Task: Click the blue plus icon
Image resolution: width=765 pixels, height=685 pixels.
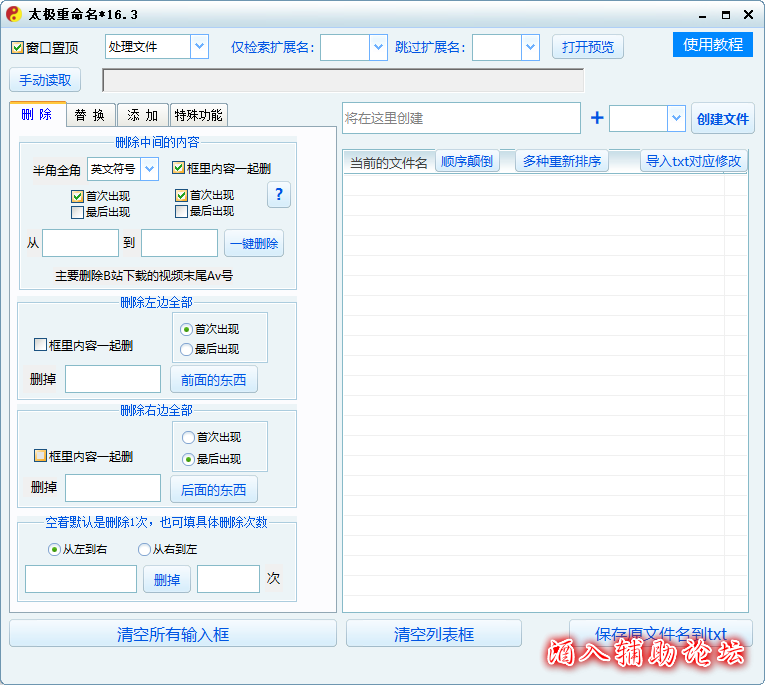Action: pyautogui.click(x=597, y=118)
